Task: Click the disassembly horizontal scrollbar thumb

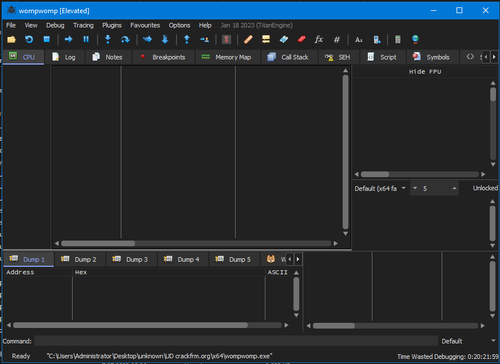Action: click(x=98, y=243)
